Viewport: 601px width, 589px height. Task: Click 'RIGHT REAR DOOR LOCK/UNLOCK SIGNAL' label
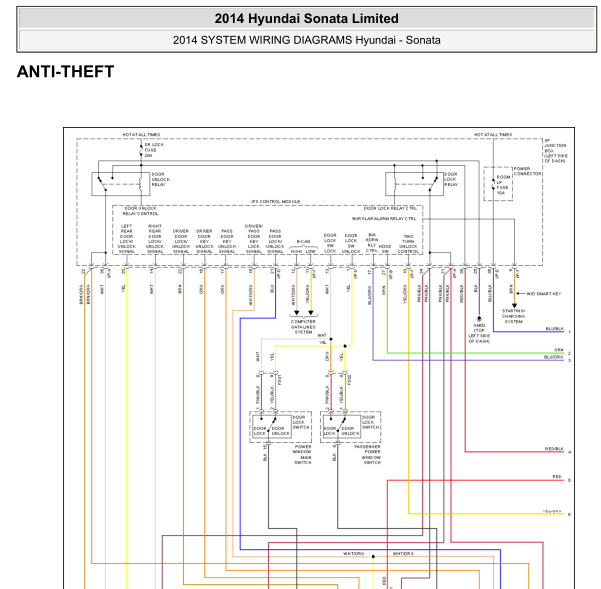click(x=155, y=239)
